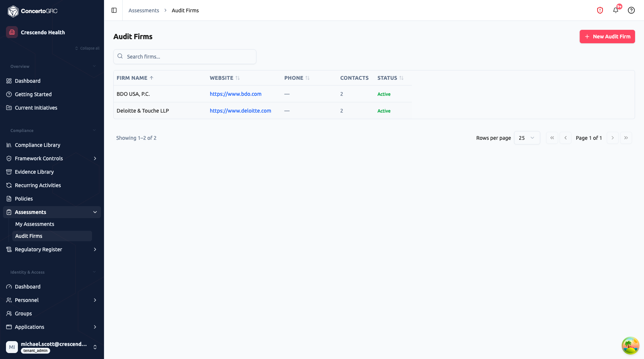Expand Personnel submenu chevron
Screen dimensions: 644x359
click(95, 300)
